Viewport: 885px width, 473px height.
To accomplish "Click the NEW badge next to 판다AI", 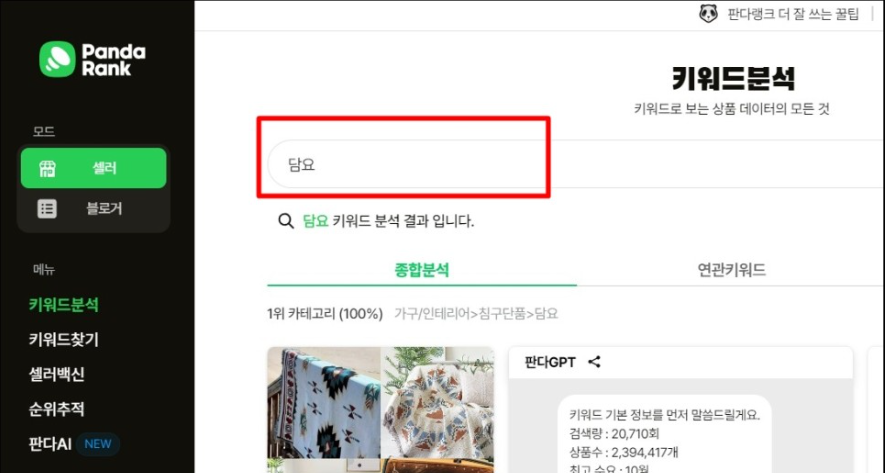I will coord(98,444).
